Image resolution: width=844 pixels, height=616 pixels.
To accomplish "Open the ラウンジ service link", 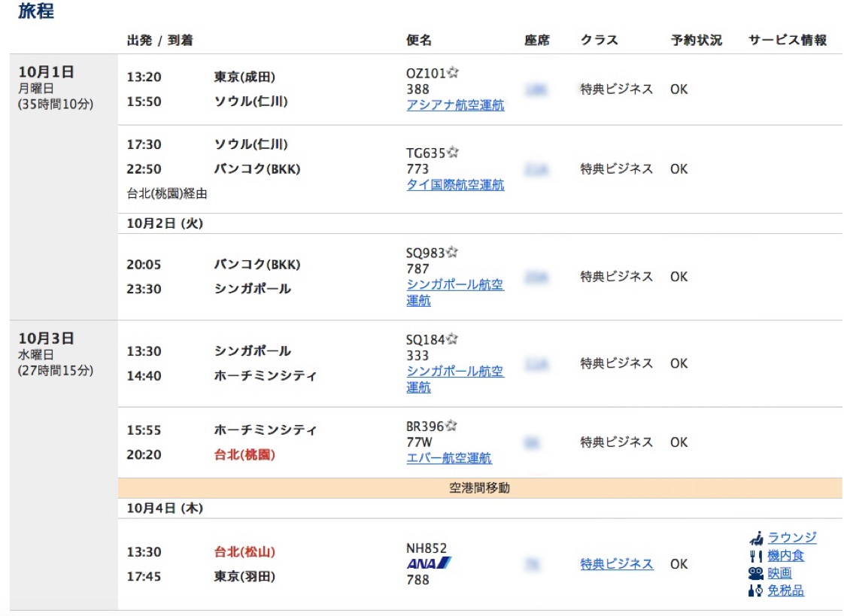I will (x=792, y=538).
